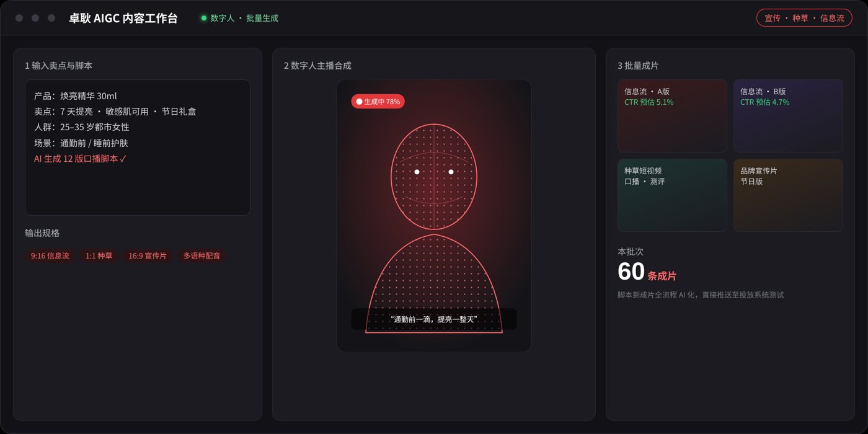Click the white dot in the 生成中 78% badge

click(359, 102)
